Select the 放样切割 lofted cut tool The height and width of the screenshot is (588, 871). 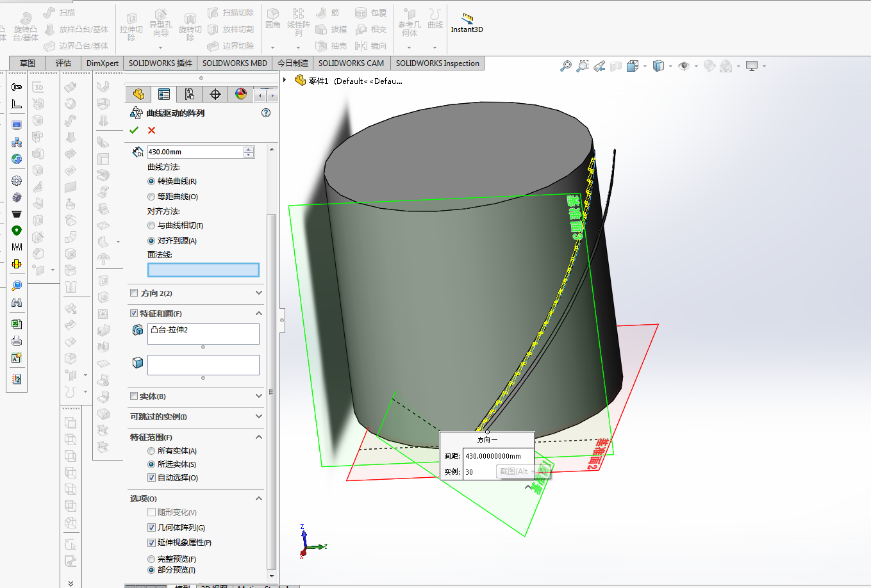tap(231, 29)
